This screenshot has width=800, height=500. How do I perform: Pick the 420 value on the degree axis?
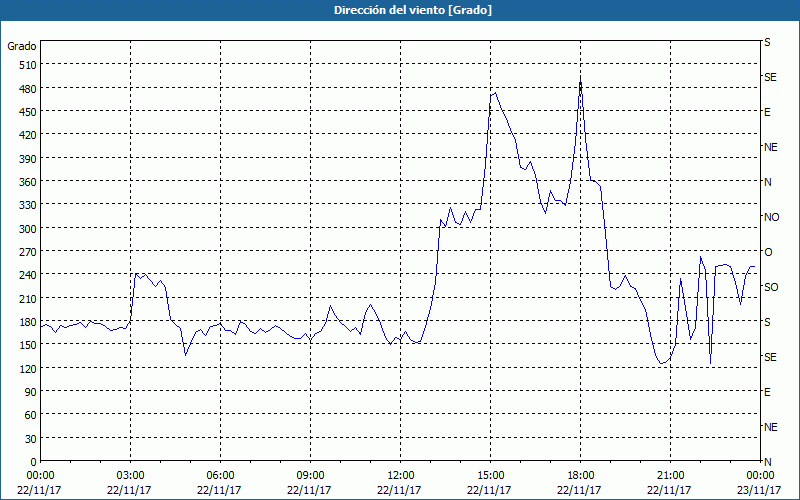click(28, 135)
